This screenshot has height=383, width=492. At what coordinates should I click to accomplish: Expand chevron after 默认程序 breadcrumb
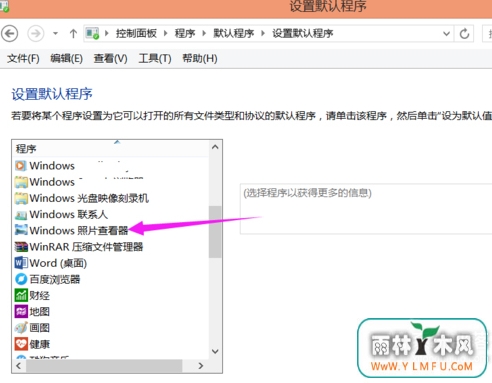pos(263,33)
